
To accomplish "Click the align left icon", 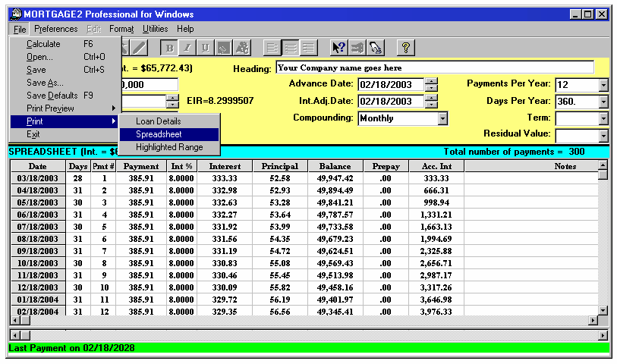I will tap(273, 48).
